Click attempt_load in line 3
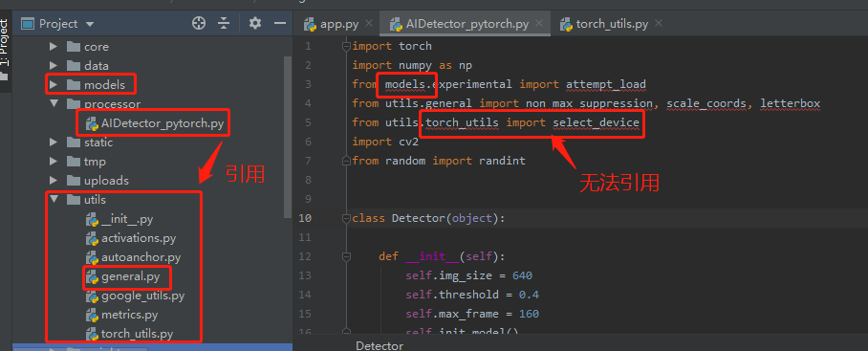This screenshot has width=868, height=351. [x=606, y=85]
